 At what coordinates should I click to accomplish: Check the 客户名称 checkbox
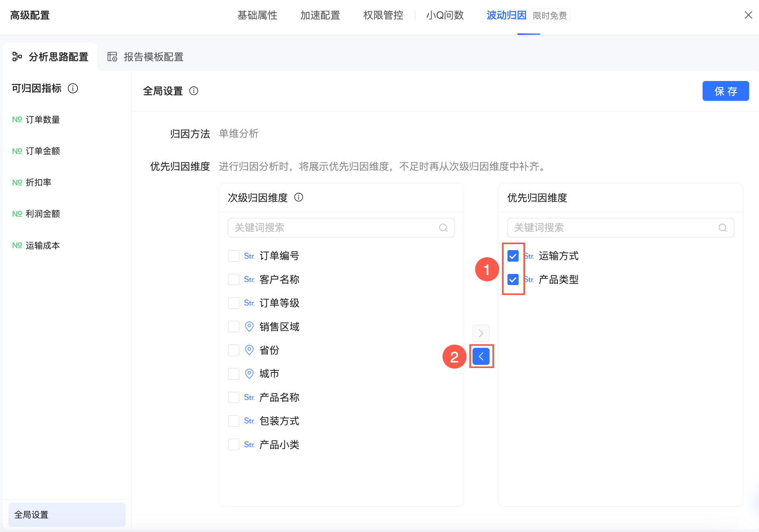[x=234, y=279]
